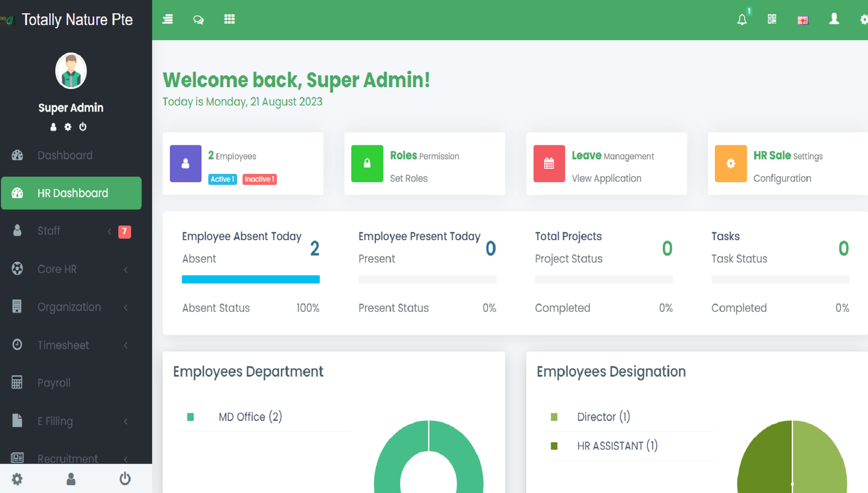The height and width of the screenshot is (493, 868).
Task: Click the logout power icon in sidebar footer
Action: pos(125,478)
